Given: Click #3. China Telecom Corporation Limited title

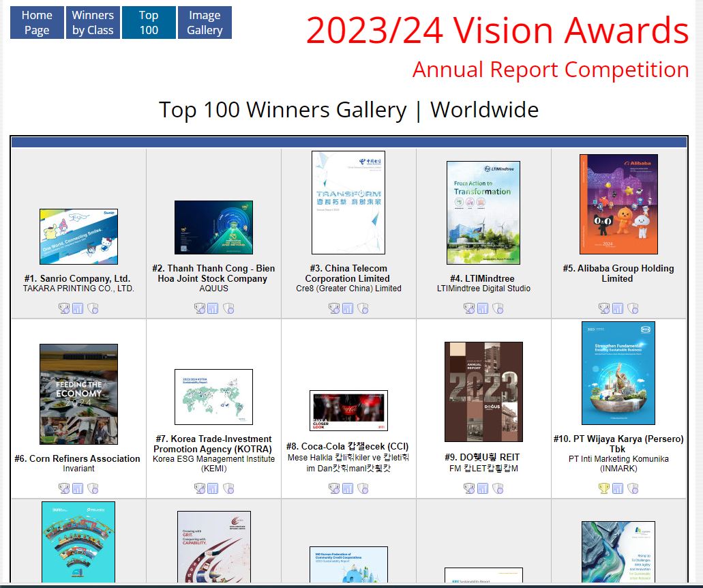Looking at the screenshot, I should pos(348,273).
